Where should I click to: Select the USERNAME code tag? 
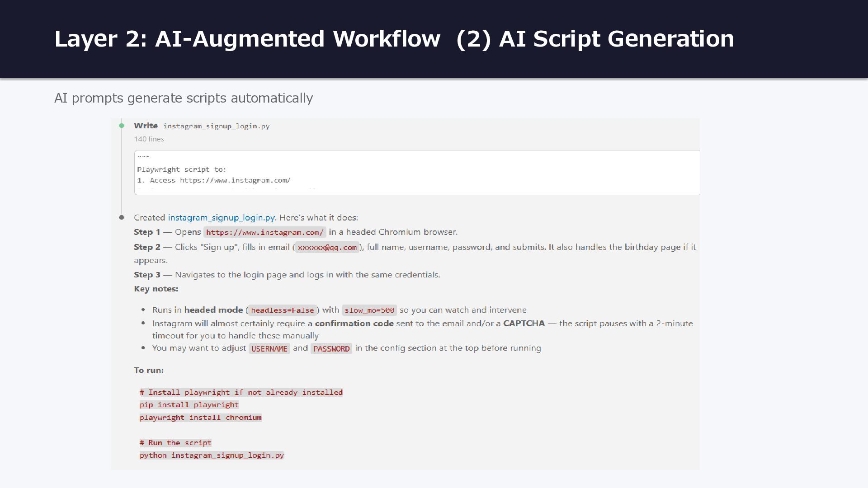pyautogui.click(x=269, y=348)
